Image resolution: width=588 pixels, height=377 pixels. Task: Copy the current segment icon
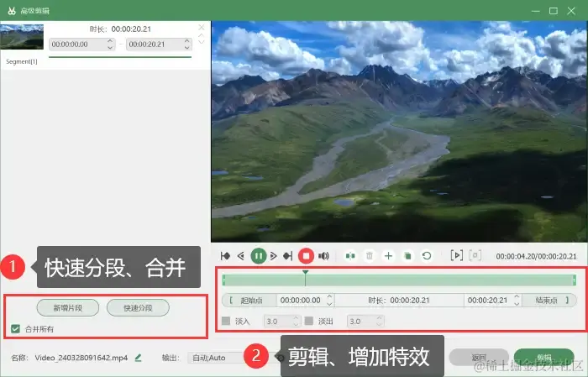click(x=407, y=256)
